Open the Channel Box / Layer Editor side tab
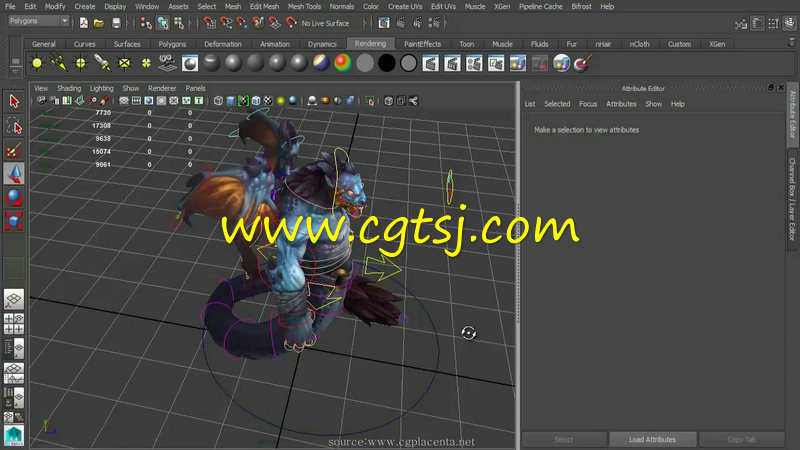The width and height of the screenshot is (800, 450). click(792, 199)
